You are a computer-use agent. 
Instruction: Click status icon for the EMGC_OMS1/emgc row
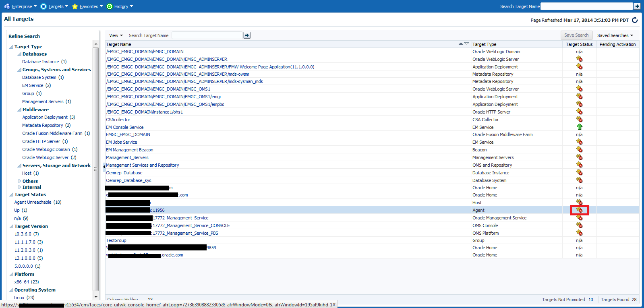pos(579,96)
